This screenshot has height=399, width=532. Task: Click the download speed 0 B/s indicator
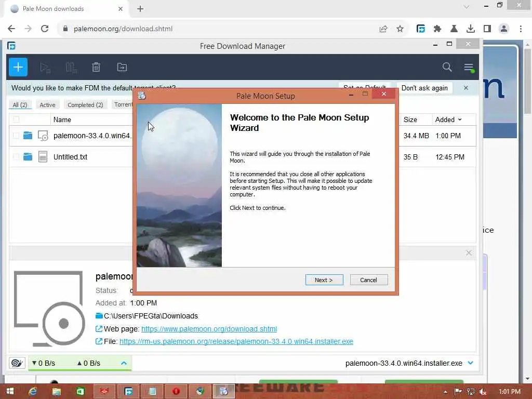tap(44, 363)
